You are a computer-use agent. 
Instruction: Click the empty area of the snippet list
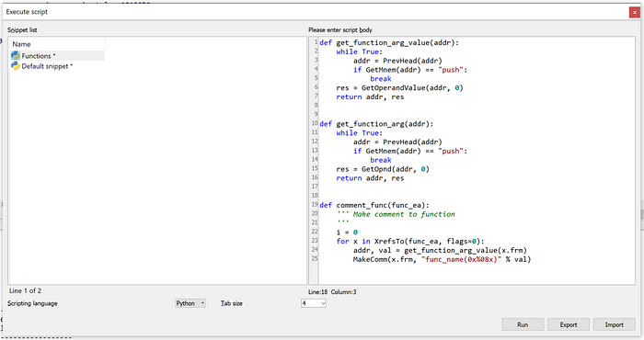(x=157, y=176)
